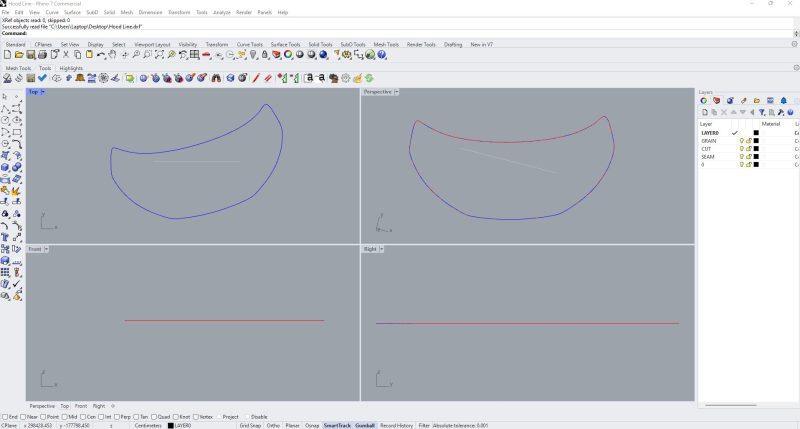
Task: Enable the Perp osnap checkbox
Action: [117, 417]
